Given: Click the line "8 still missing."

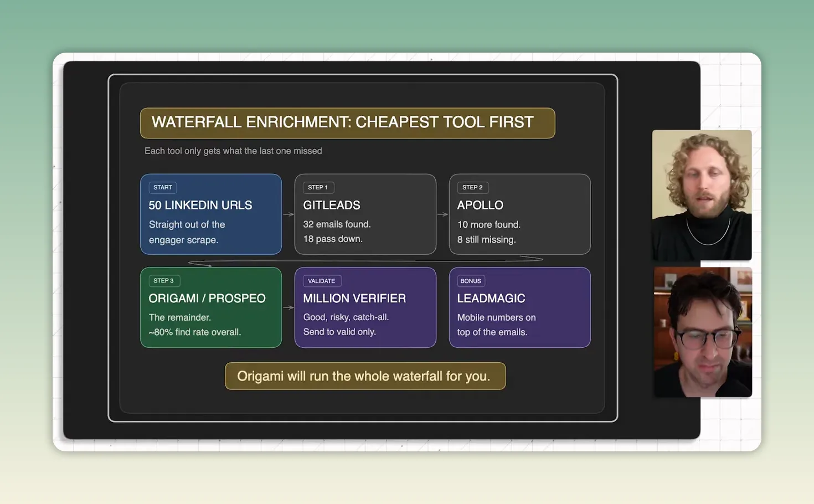Looking at the screenshot, I should click(x=486, y=239).
